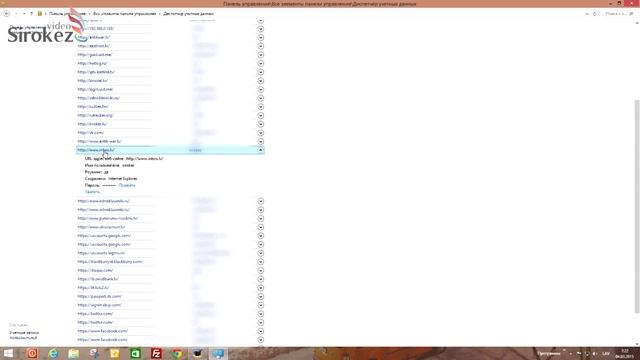
Task: Click the Back arrow in Explorer navigation
Action: click(7, 14)
